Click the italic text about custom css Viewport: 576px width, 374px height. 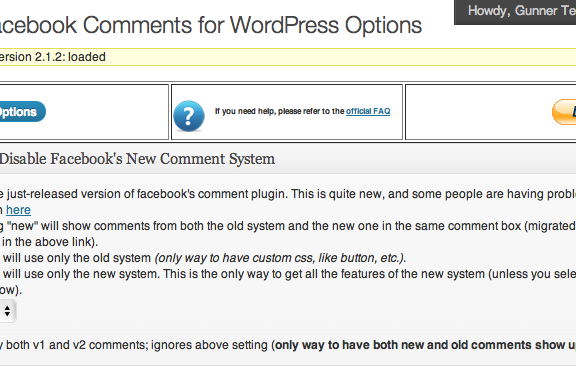280,258
